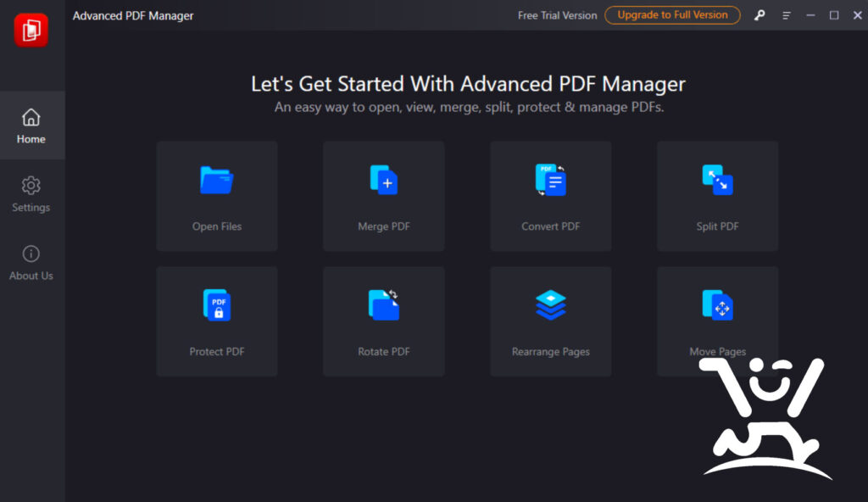Select the Rotate PDF tool
Image resolution: width=868 pixels, height=502 pixels.
point(384,321)
